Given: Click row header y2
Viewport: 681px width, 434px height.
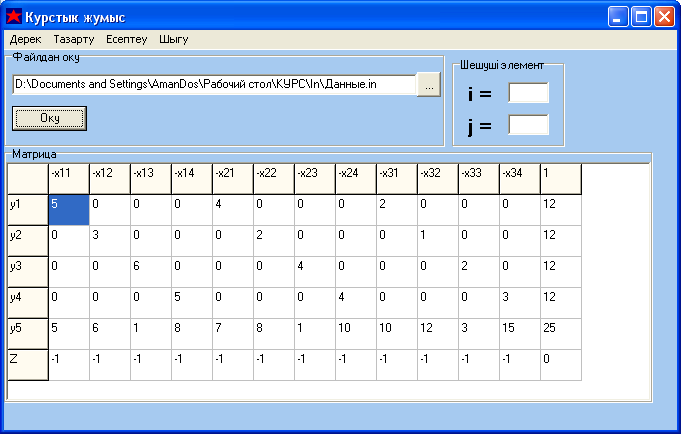Looking at the screenshot, I should [28, 241].
